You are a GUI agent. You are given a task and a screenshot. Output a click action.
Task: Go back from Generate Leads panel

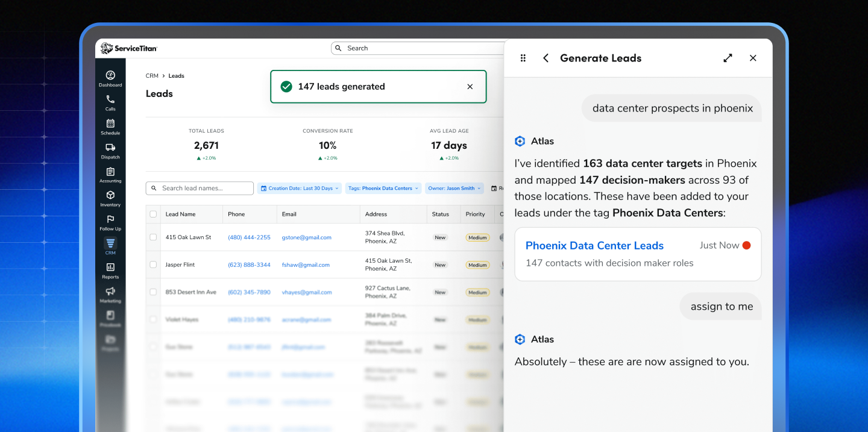pyautogui.click(x=546, y=58)
